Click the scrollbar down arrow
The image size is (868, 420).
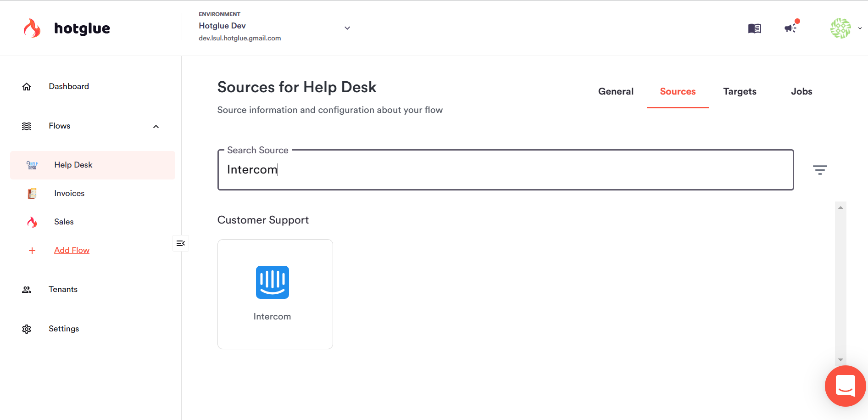pos(840,360)
